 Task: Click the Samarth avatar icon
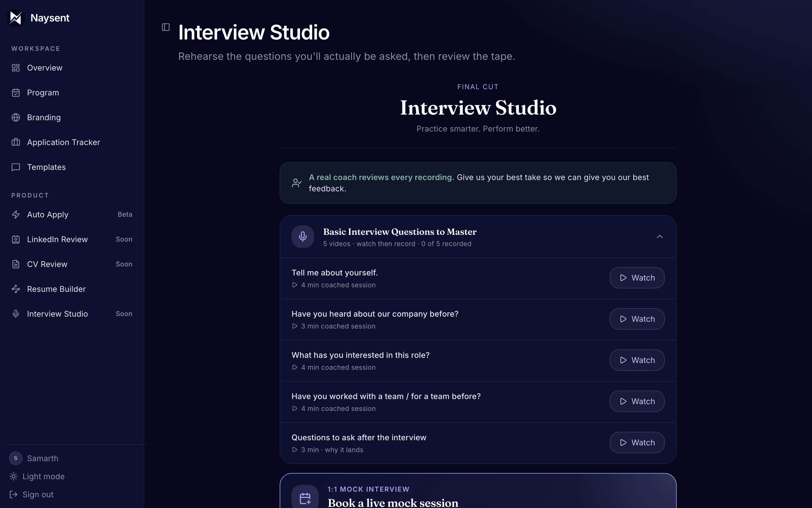16,458
